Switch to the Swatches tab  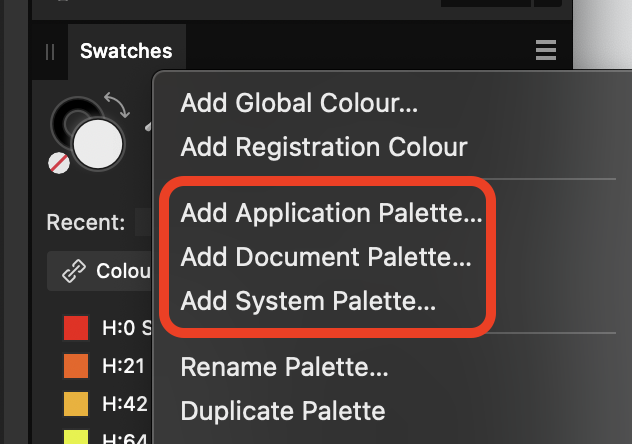(126, 51)
